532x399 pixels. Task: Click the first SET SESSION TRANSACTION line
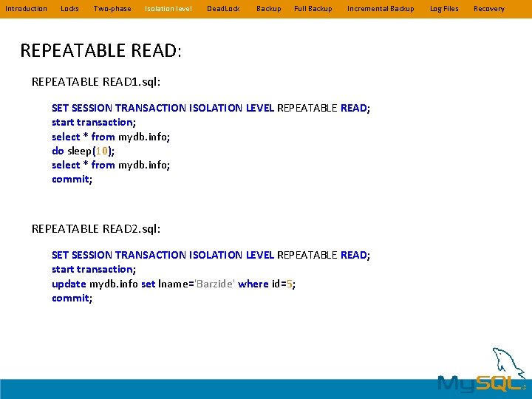(x=211, y=108)
